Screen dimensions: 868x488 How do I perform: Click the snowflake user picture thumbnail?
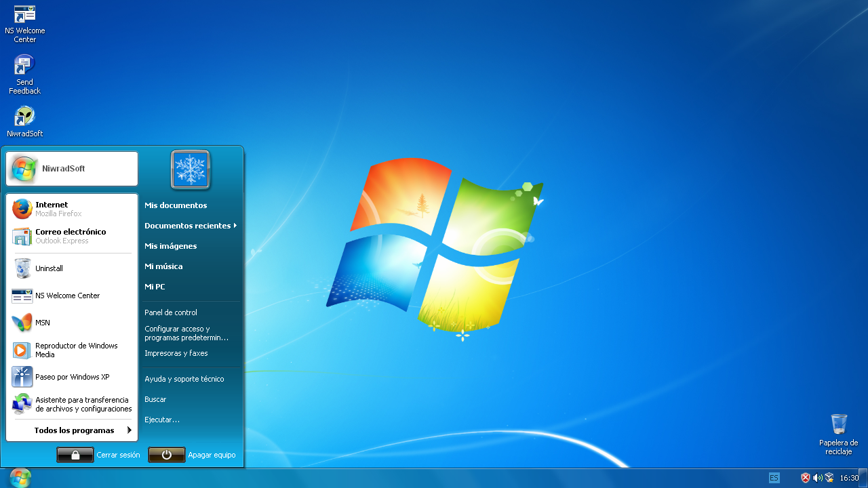click(191, 169)
